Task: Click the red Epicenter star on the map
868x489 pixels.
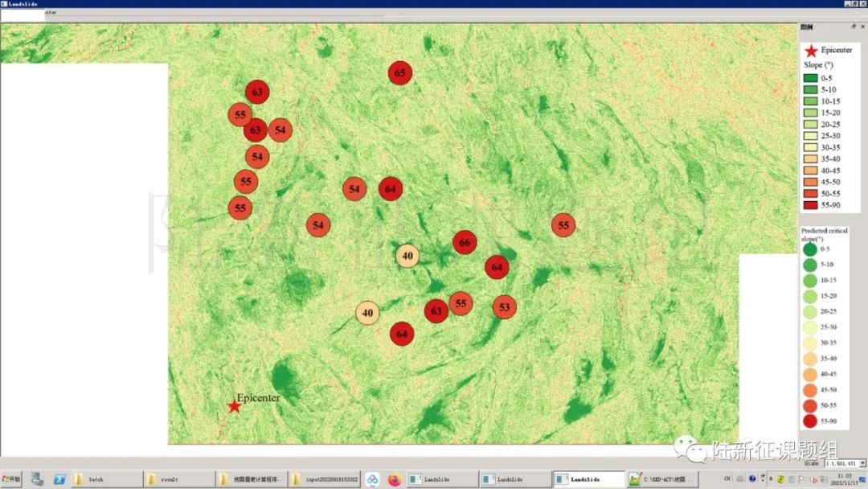Action: 234,406
